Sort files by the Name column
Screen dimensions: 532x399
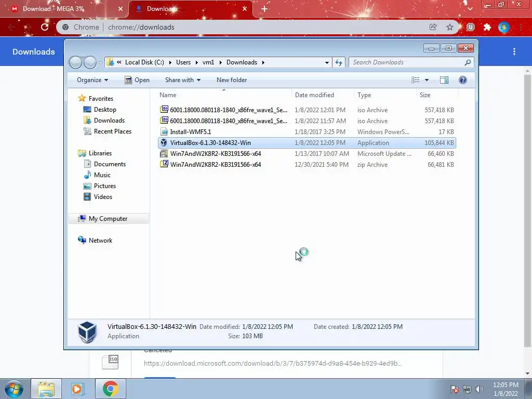224,95
